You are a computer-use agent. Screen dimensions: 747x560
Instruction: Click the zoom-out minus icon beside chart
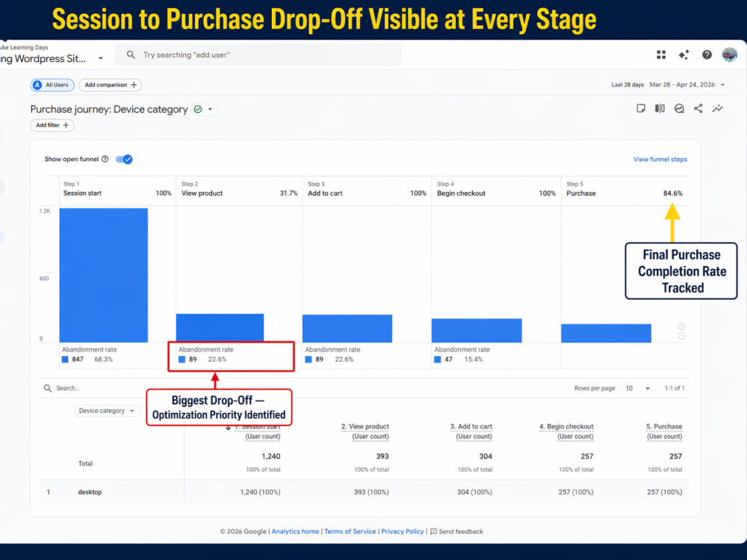click(x=682, y=336)
